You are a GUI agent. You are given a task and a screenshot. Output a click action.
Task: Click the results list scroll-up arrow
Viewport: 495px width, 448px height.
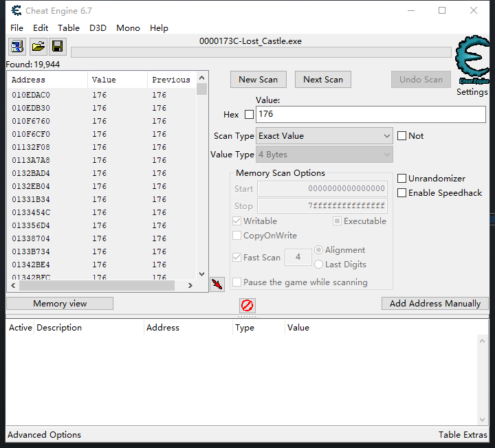pyautogui.click(x=201, y=77)
